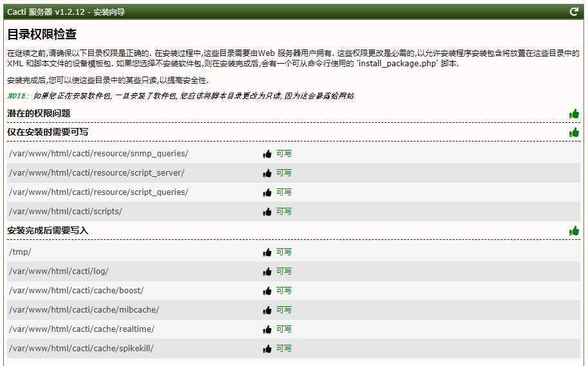Image resolution: width=588 pixels, height=366 pixels.
Task: Select the /tmp/ path text
Action: point(20,252)
